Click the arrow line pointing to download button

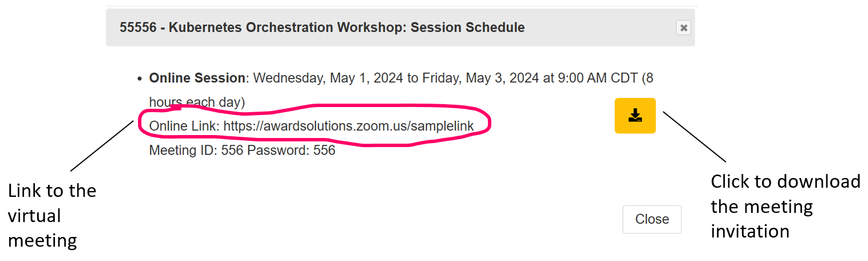[x=693, y=136]
